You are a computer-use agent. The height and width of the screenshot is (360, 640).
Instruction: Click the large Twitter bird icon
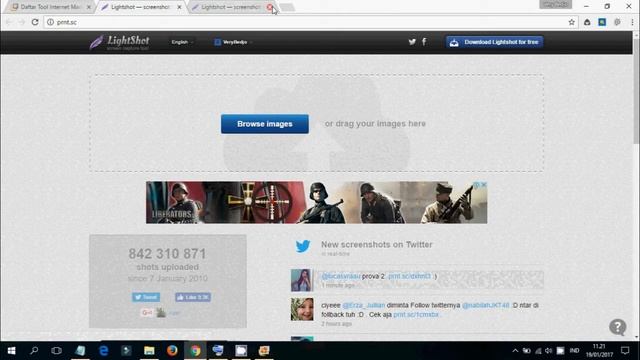(x=303, y=246)
